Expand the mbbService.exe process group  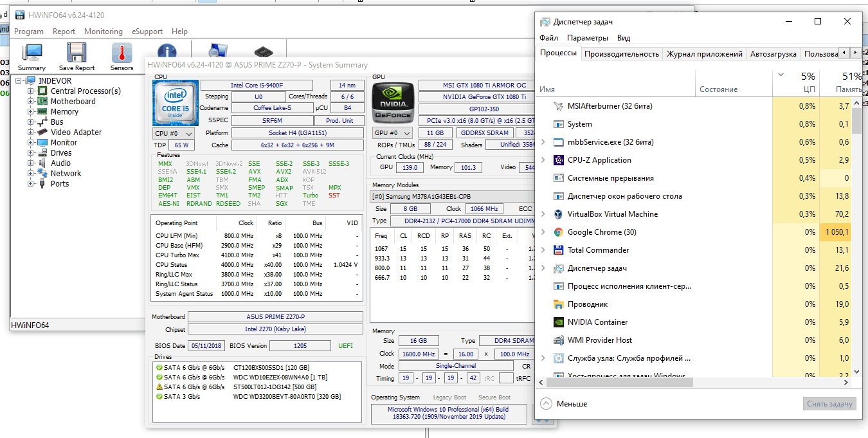[544, 142]
